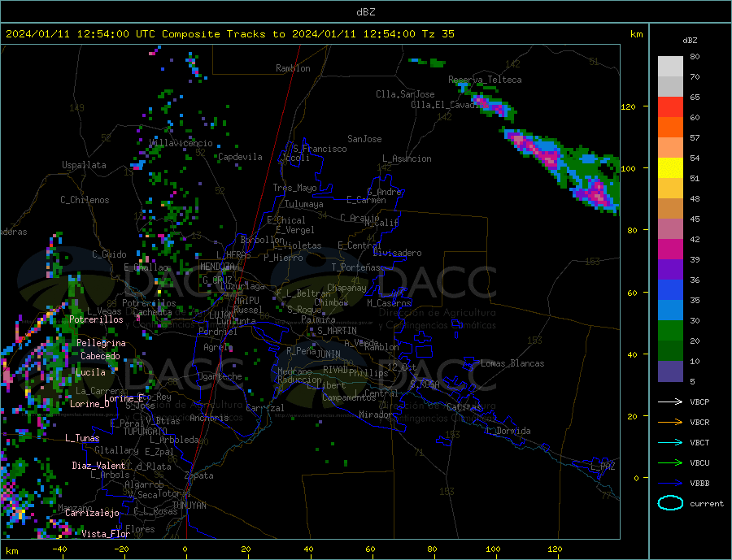Viewport: 732px width, 560px height.
Task: Click the '-20' horizontal axis tick
Action: point(121,549)
